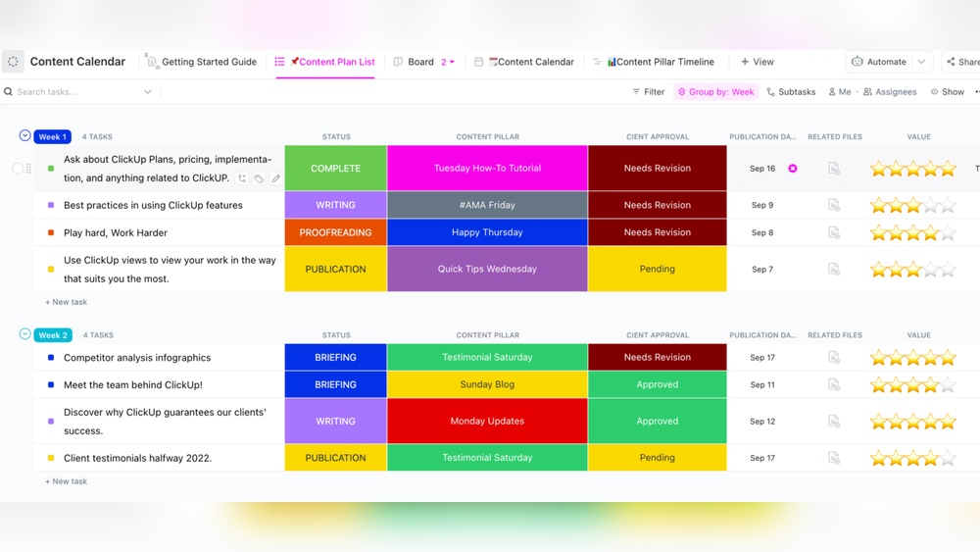Open related file for Discover why ClickUp task
This screenshot has width=980, height=552.
pyautogui.click(x=834, y=422)
